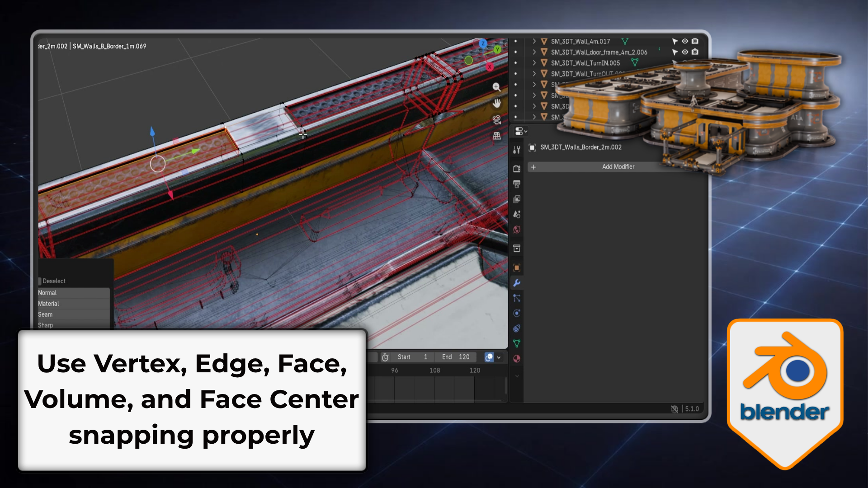The height and width of the screenshot is (488, 868).
Task: Open the properties editor type dropdown
Action: 521,131
